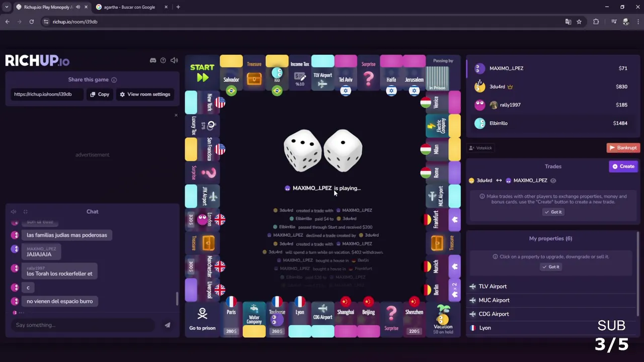This screenshot has width=644, height=362.
Task: Copy the room link
Action: (x=100, y=94)
